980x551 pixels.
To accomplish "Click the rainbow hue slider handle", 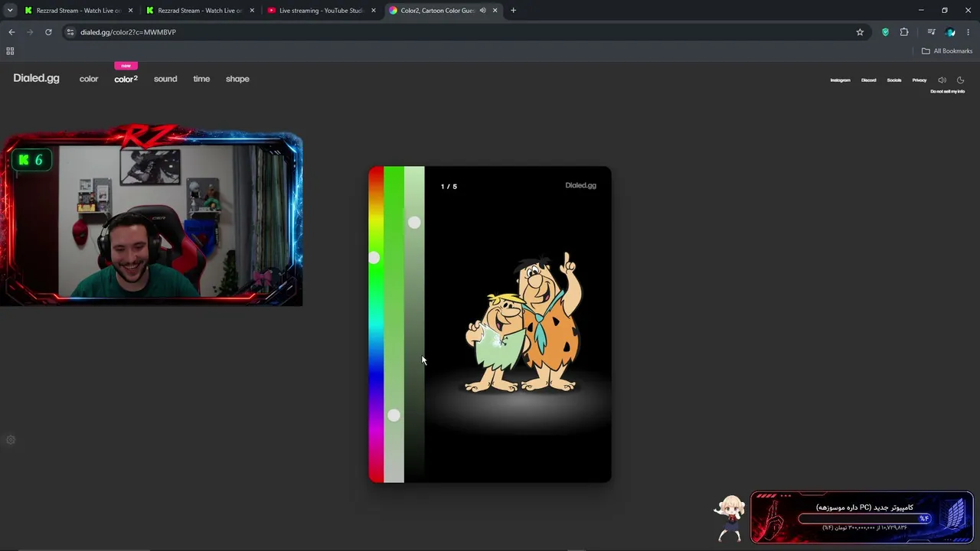I will pyautogui.click(x=374, y=258).
